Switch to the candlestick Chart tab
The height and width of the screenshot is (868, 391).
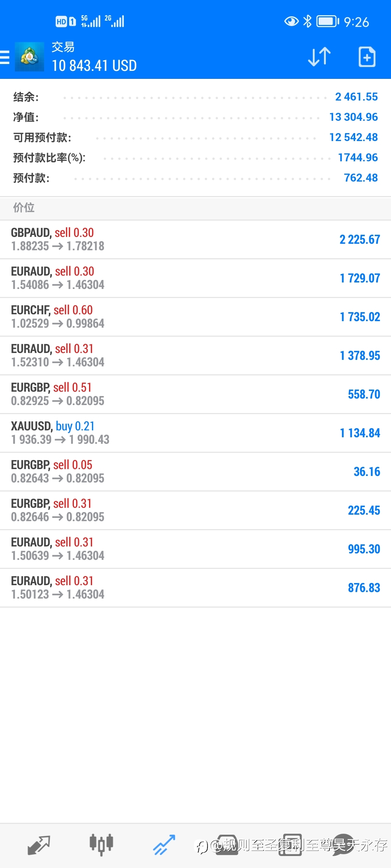[x=101, y=845]
